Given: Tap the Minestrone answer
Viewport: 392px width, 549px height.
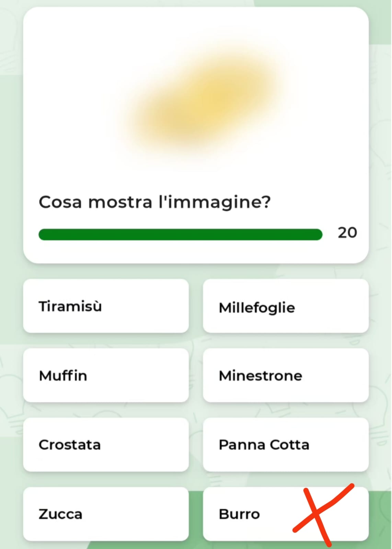Looking at the screenshot, I should pos(286,375).
